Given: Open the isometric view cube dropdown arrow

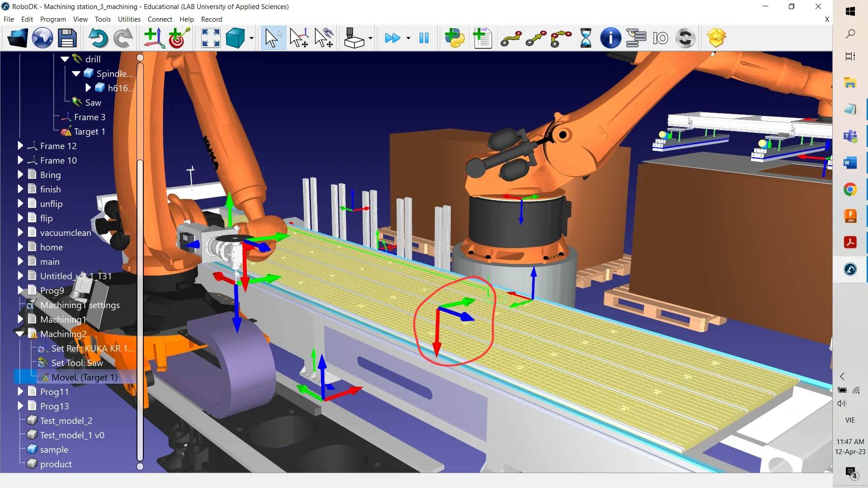Looking at the screenshot, I should pyautogui.click(x=251, y=38).
